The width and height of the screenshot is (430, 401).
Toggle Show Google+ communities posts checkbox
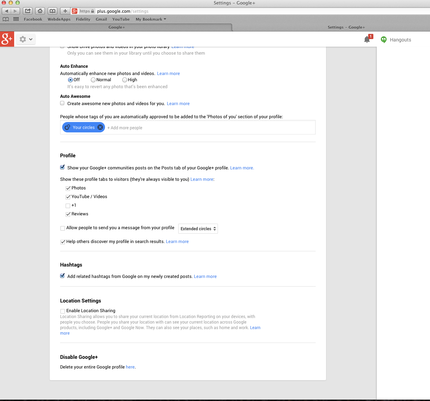pyautogui.click(x=62, y=167)
